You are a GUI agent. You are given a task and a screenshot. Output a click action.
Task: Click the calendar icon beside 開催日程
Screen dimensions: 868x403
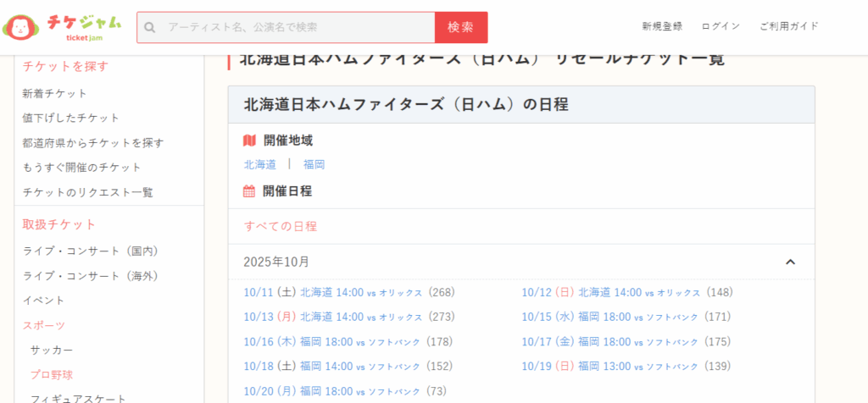249,191
